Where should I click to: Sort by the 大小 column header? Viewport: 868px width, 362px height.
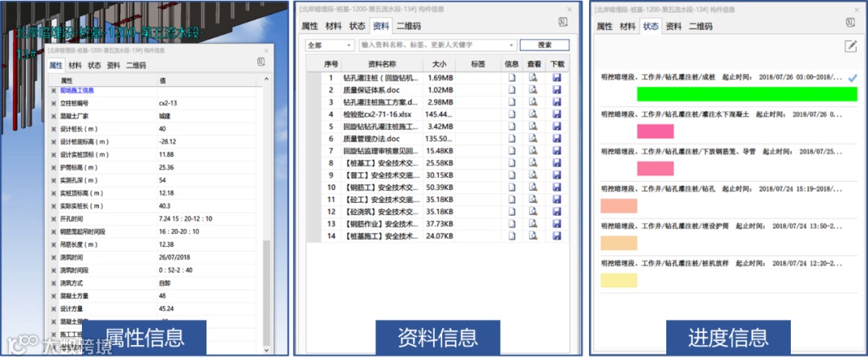tap(440, 64)
